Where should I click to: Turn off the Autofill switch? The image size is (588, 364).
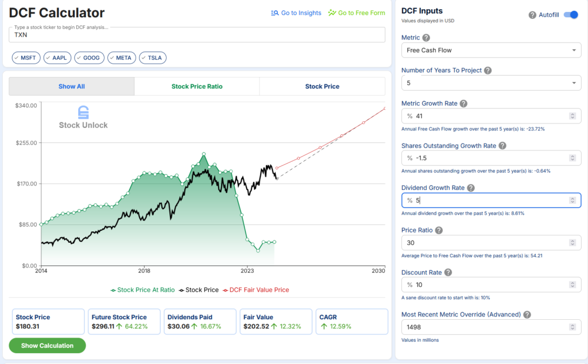[x=571, y=15]
